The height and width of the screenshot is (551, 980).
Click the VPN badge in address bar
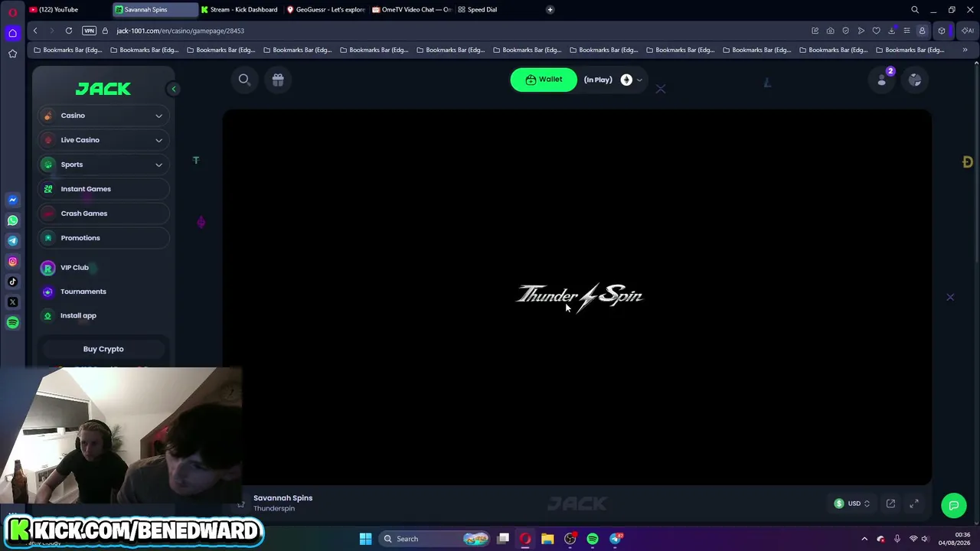coord(89,31)
